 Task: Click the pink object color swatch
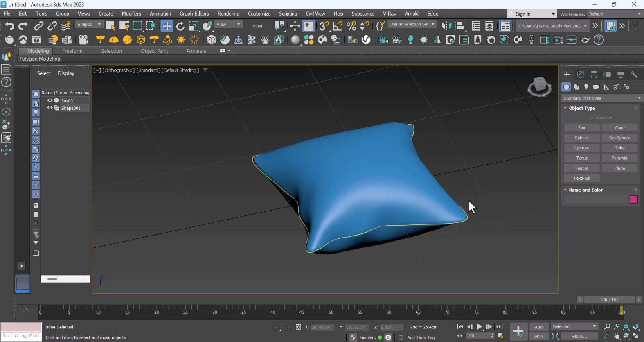point(633,199)
